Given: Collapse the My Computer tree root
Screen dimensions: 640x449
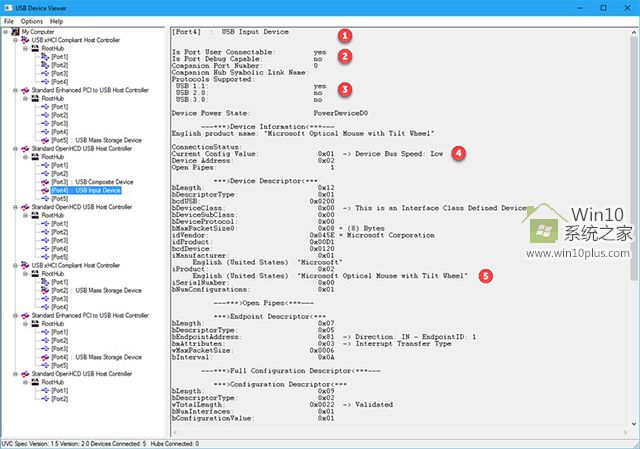Looking at the screenshot, I should (x=6, y=31).
